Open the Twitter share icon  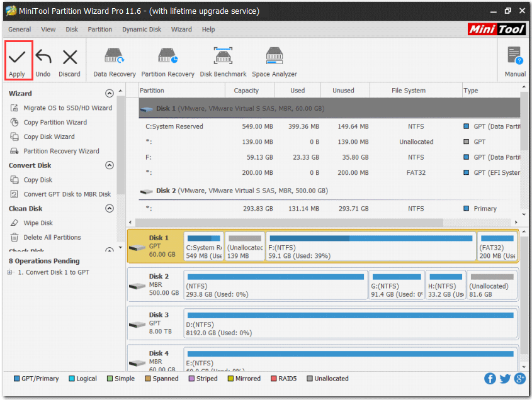505,379
